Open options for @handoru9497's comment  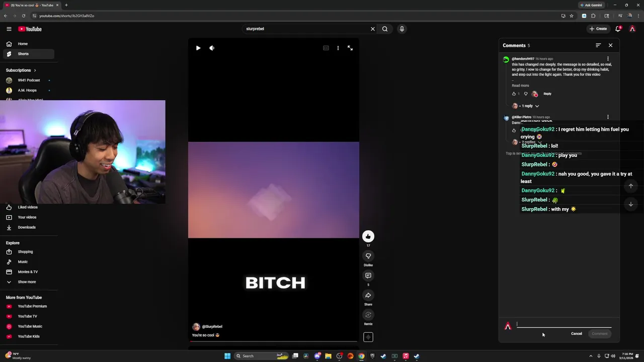point(608,59)
